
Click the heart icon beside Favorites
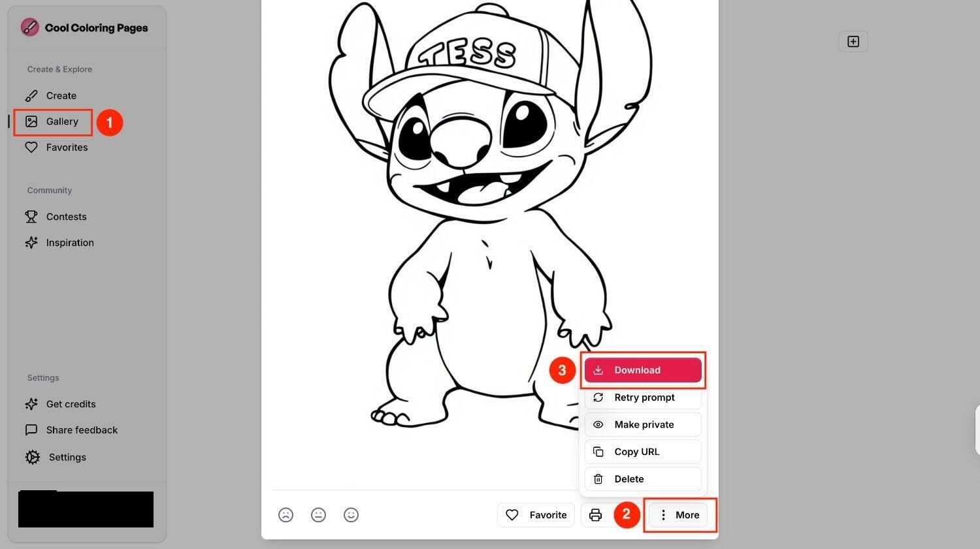coord(31,148)
